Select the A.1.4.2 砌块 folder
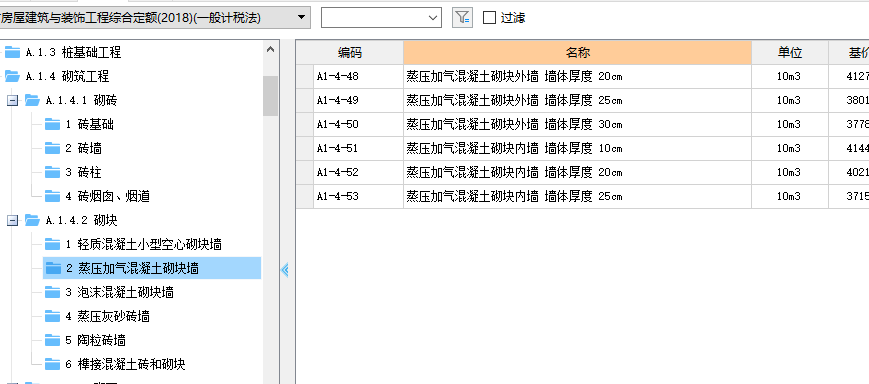This screenshot has height=384, width=869. [x=81, y=221]
